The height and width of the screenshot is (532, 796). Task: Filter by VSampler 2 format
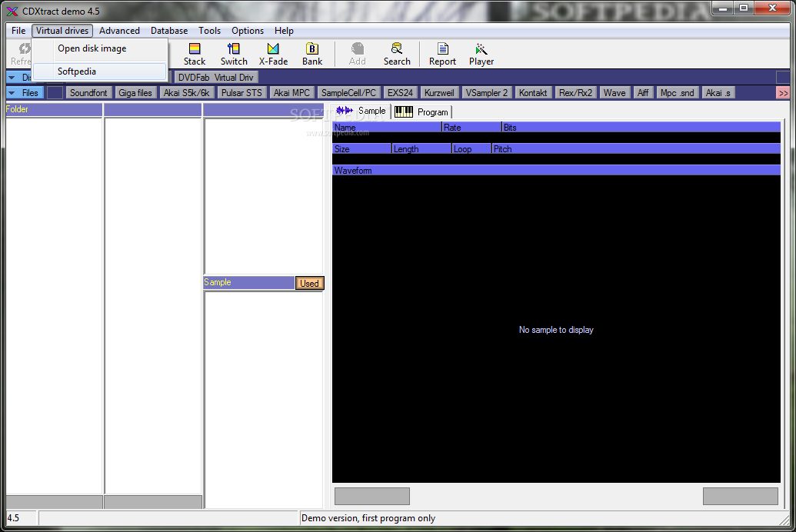(x=487, y=93)
